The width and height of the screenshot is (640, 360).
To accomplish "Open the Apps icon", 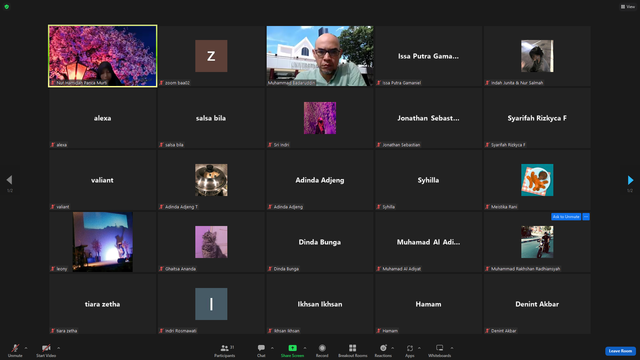I will tap(410, 348).
